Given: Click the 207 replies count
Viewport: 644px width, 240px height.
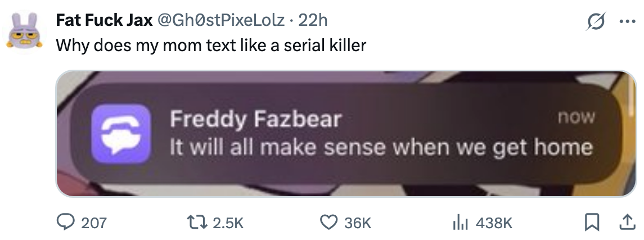Looking at the screenshot, I should click(94, 224).
